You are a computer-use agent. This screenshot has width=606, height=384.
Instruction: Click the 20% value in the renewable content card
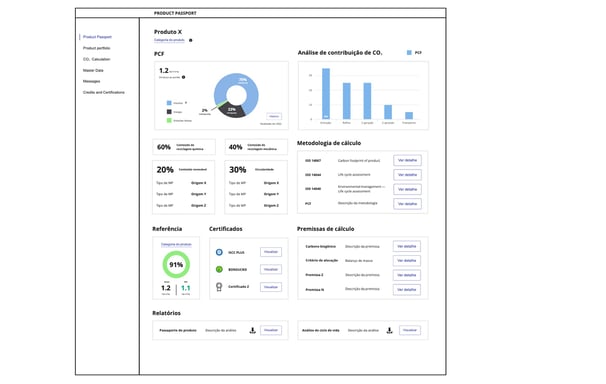(165, 170)
